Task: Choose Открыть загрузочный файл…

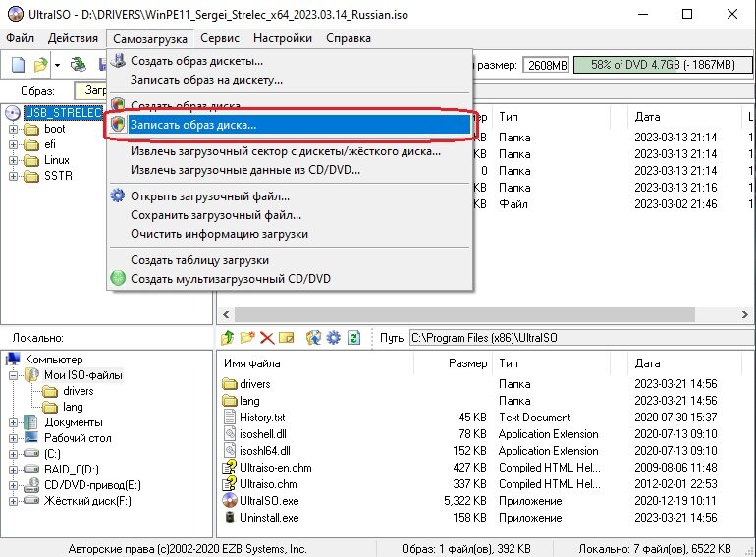Action: click(290, 196)
